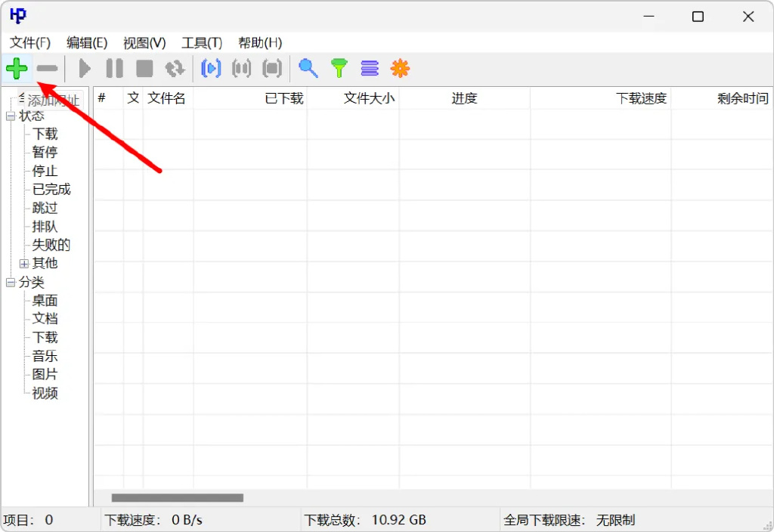Open the 文件(F) menu
Image resolution: width=774 pixels, height=532 pixels.
click(x=30, y=43)
